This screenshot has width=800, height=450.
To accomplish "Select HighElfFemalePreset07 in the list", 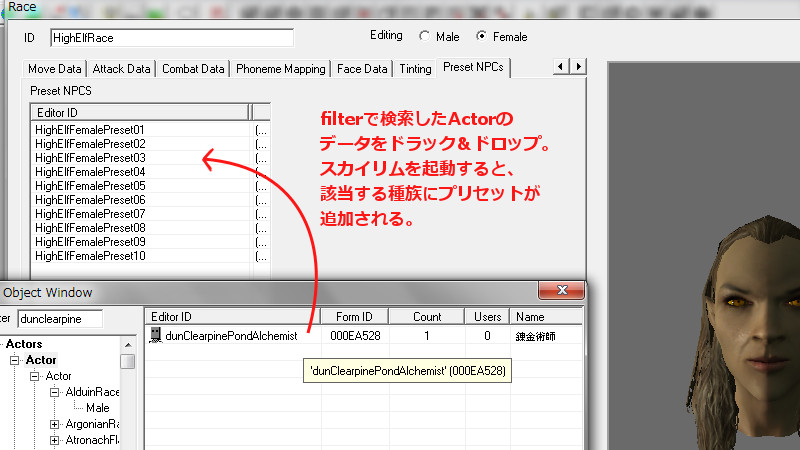I will pyautogui.click(x=90, y=214).
